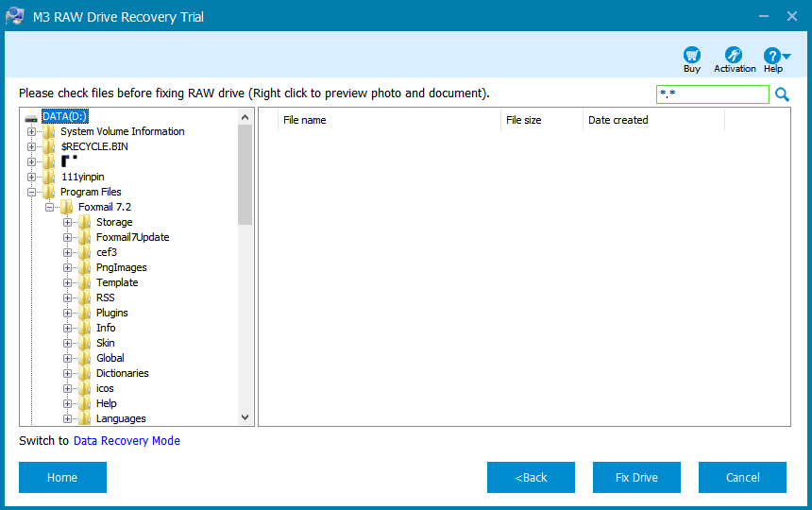This screenshot has width=812, height=510.
Task: Click the Fix Drive button
Action: 636,477
